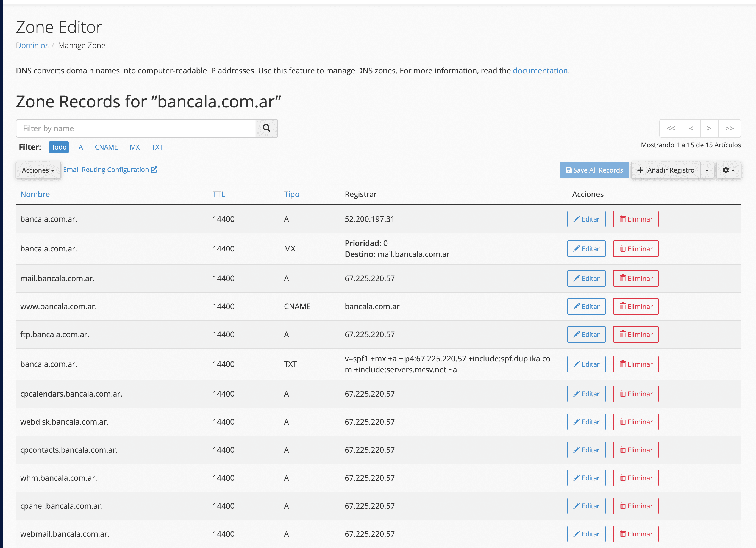Click the search magnifier icon button
This screenshot has height=548, width=756.
[266, 128]
